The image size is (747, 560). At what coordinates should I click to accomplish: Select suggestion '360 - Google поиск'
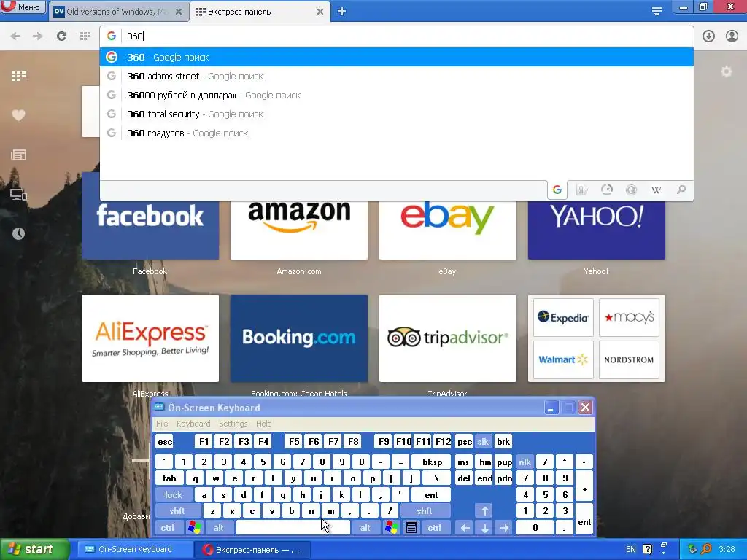[396, 57]
